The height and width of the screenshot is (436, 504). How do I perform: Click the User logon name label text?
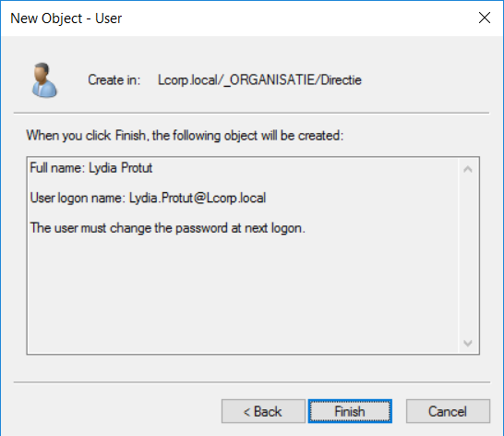pos(78,198)
